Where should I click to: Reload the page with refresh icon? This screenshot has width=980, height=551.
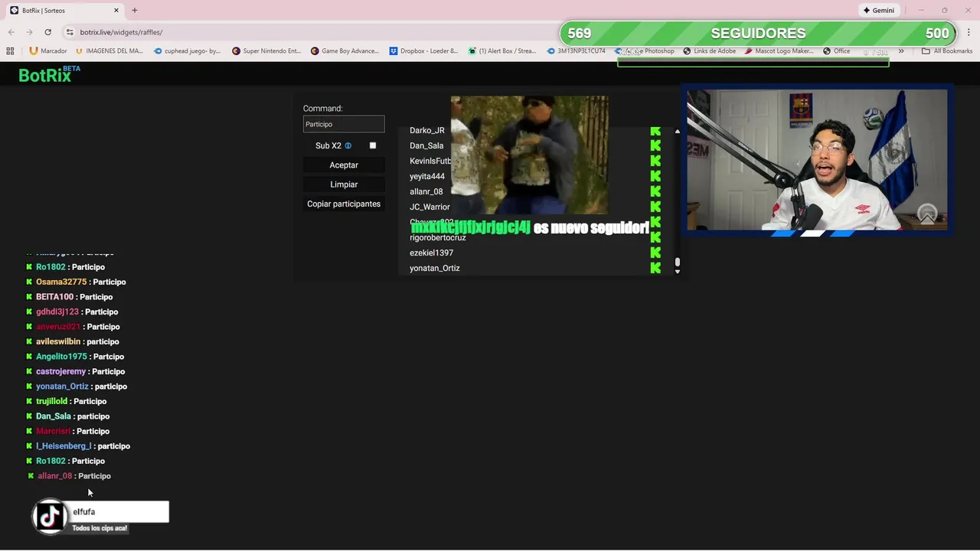pos(47,32)
